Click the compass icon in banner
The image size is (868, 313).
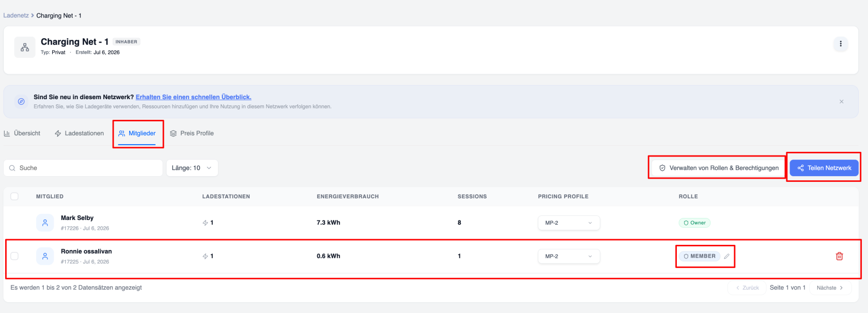click(x=21, y=101)
